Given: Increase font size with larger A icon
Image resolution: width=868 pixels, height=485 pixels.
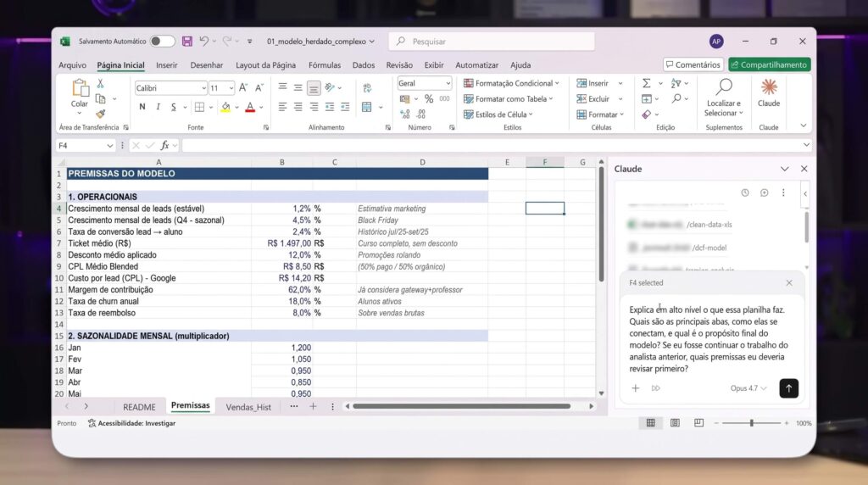Looking at the screenshot, I should click(243, 88).
